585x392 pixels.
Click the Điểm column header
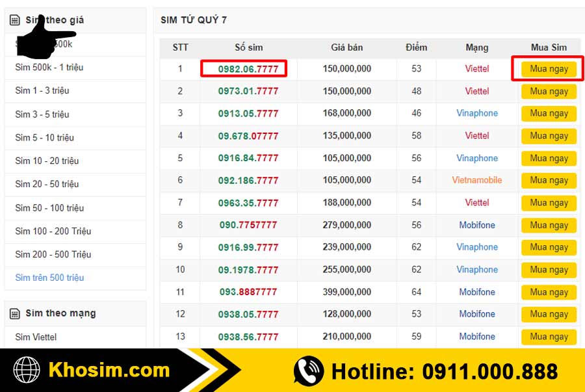click(x=416, y=47)
